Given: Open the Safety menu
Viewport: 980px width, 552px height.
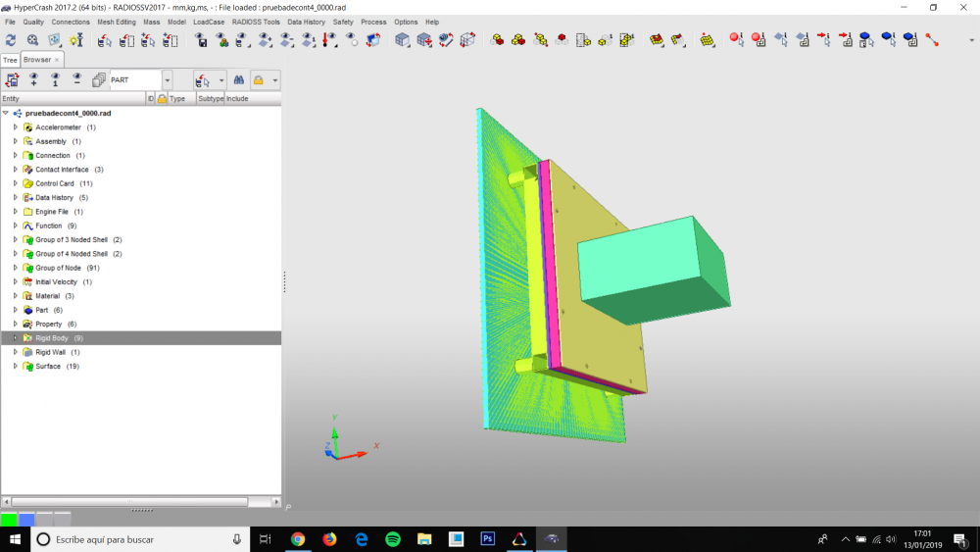Looking at the screenshot, I should [x=342, y=22].
